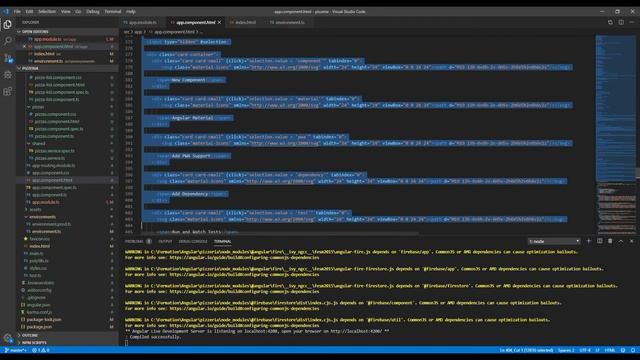
Task: Maximize the terminal panel with the chevron-up icon
Action: (621, 241)
